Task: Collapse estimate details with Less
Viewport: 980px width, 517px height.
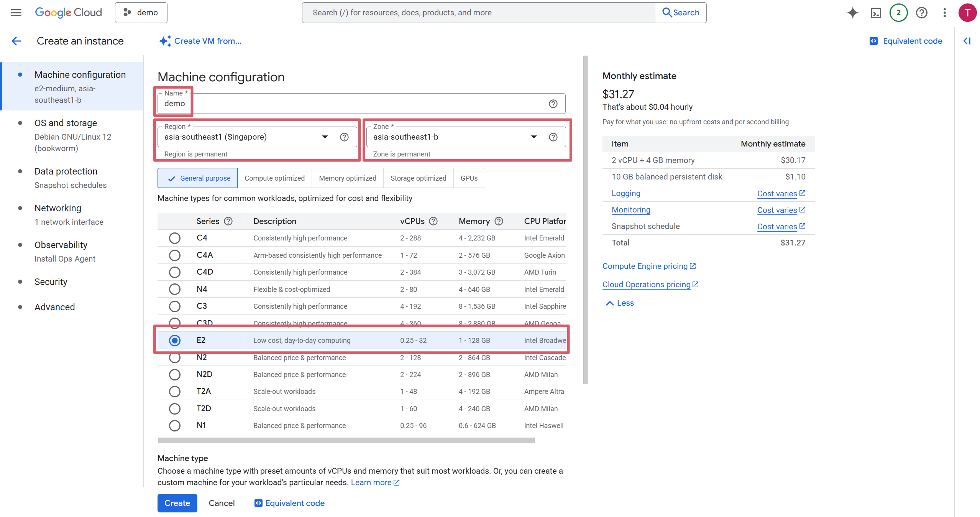Action: (620, 303)
